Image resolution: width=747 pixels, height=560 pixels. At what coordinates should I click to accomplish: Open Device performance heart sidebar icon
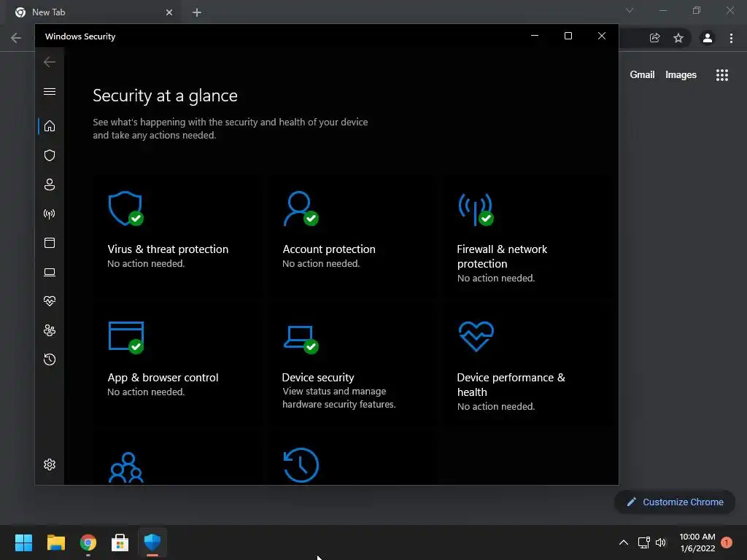50,301
